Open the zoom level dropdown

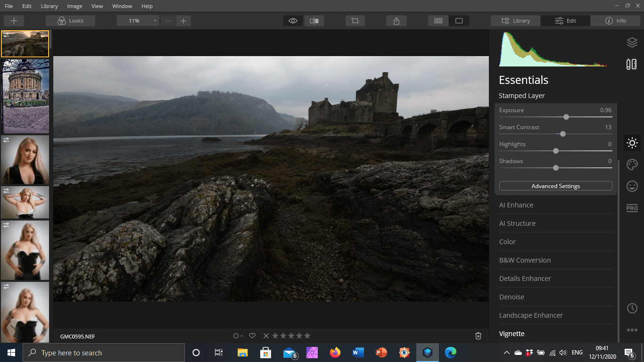click(154, 20)
